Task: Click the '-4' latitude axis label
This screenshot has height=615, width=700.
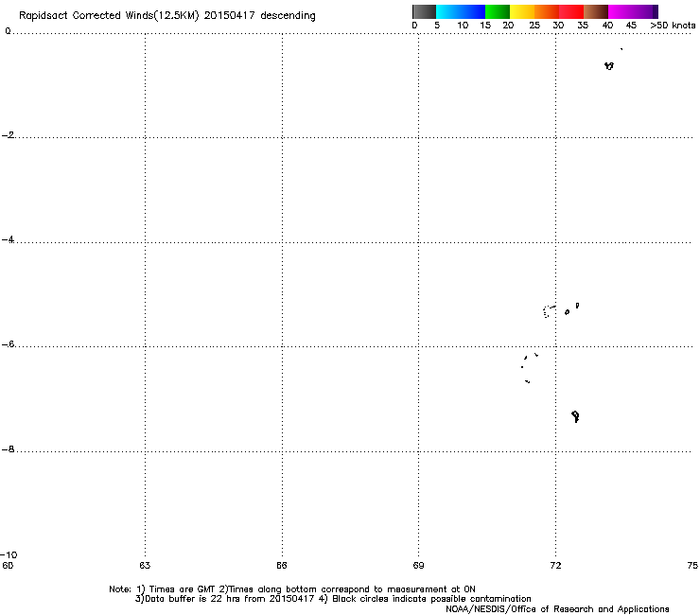Action: point(8,239)
